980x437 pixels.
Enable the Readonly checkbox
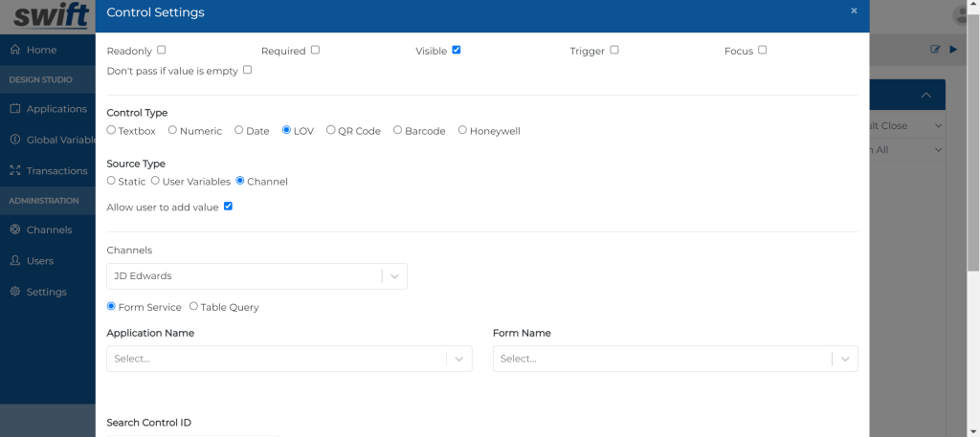coord(162,50)
